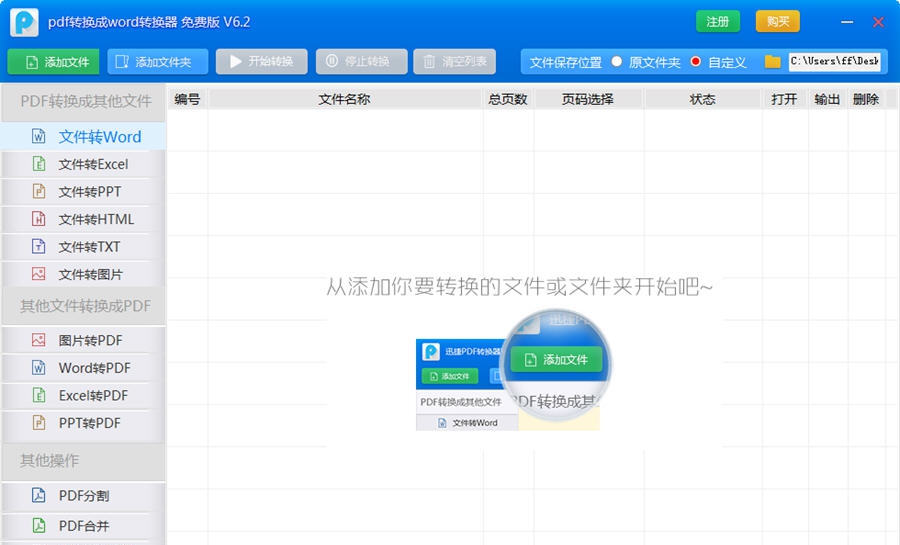
Task: Open PDF分割 split tool
Action: point(84,496)
